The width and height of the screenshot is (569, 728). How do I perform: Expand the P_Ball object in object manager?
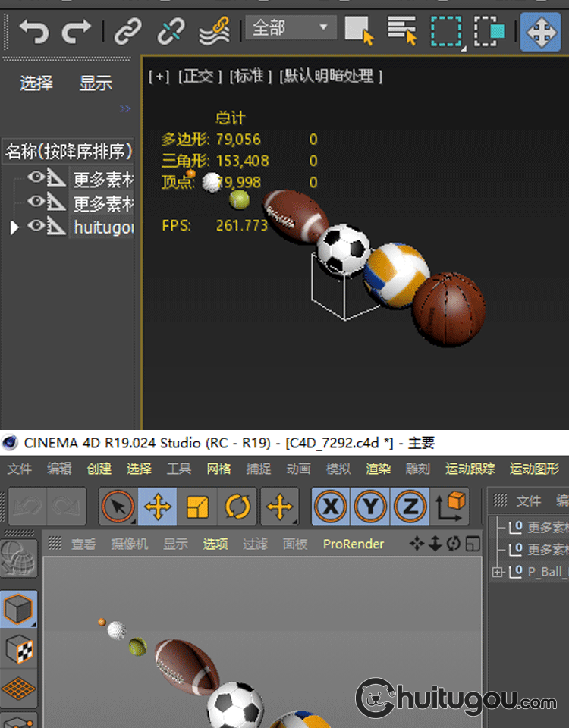(498, 572)
